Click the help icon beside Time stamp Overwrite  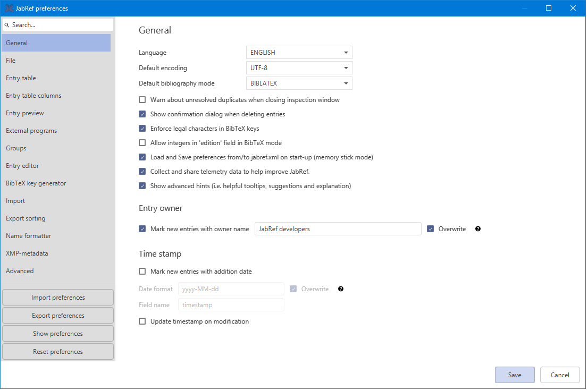click(x=340, y=289)
